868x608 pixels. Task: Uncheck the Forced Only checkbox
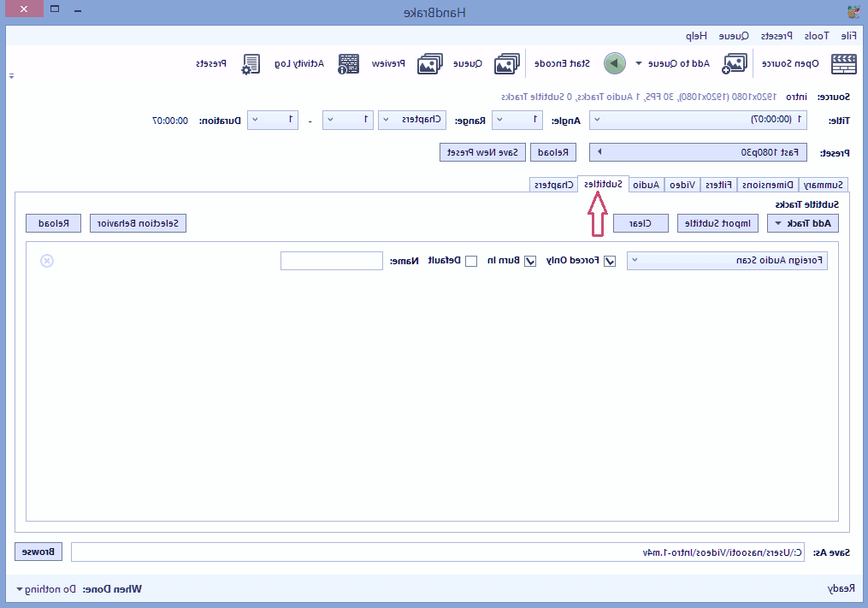click(x=610, y=261)
